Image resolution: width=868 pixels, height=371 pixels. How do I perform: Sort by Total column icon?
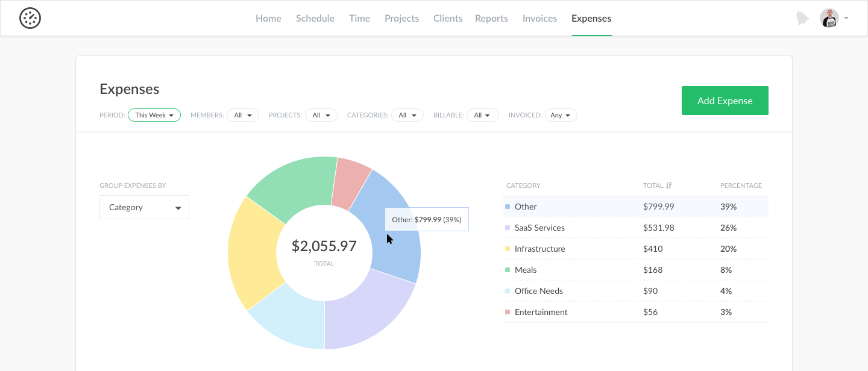(669, 185)
